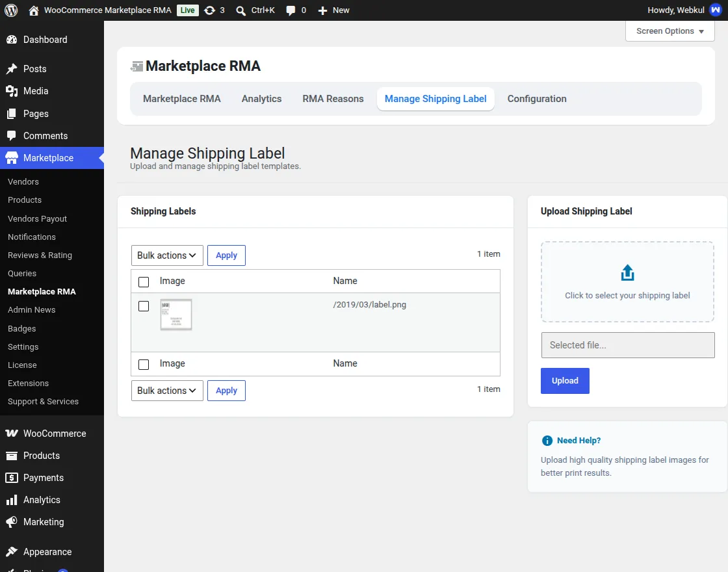Image resolution: width=728 pixels, height=572 pixels.
Task: Click the Marketplace store icon
Action: tap(12, 158)
